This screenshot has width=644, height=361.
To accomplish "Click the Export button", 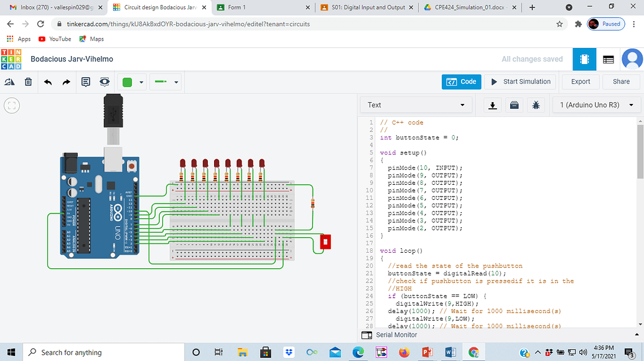I will click(x=580, y=82).
